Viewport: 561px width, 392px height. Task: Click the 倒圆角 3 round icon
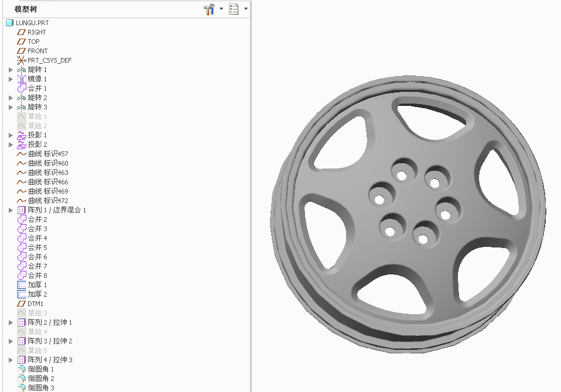(22, 388)
